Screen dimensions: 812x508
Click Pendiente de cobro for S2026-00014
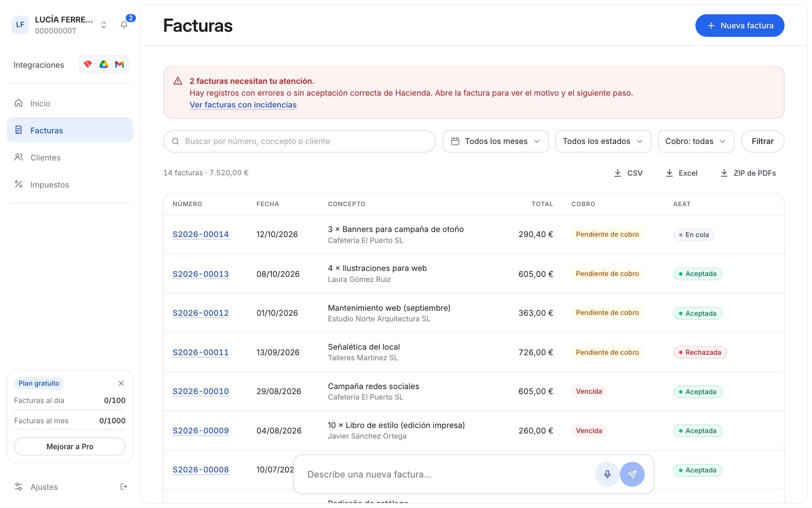[x=607, y=234]
